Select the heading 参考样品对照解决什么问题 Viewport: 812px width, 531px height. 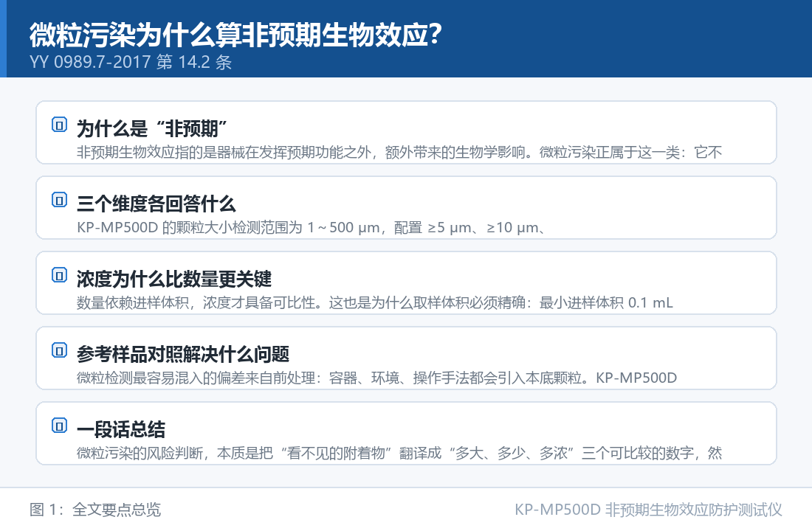pyautogui.click(x=183, y=354)
